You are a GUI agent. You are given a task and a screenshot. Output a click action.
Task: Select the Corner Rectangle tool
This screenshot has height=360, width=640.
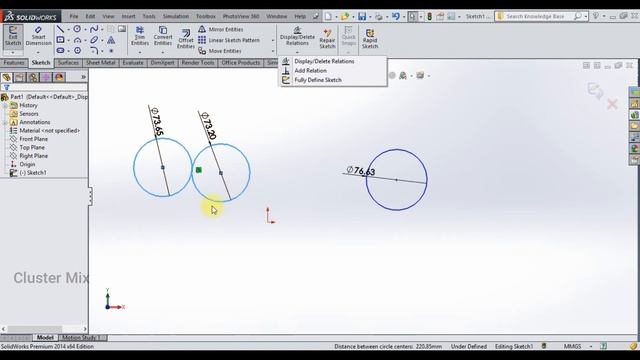(x=60, y=40)
